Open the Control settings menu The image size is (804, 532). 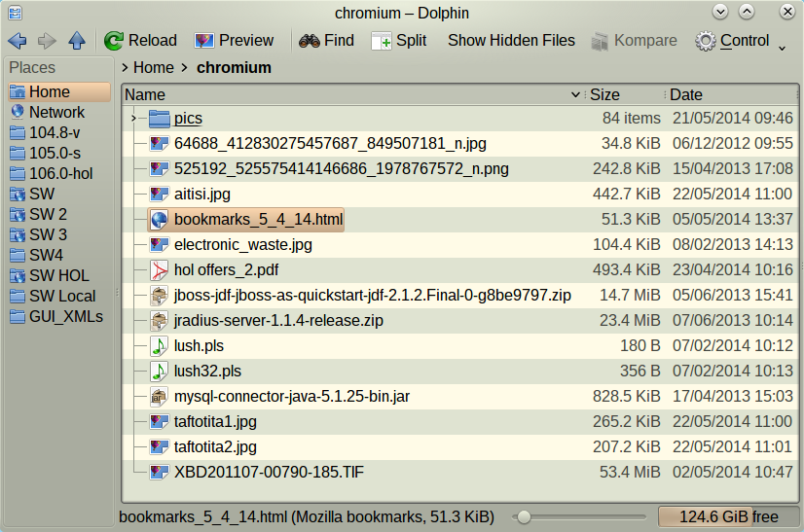732,41
